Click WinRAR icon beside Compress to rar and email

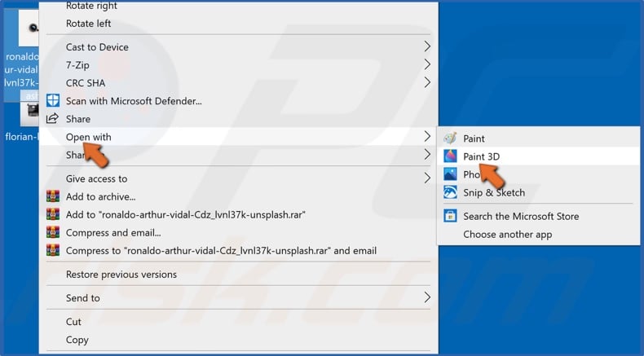click(x=52, y=250)
